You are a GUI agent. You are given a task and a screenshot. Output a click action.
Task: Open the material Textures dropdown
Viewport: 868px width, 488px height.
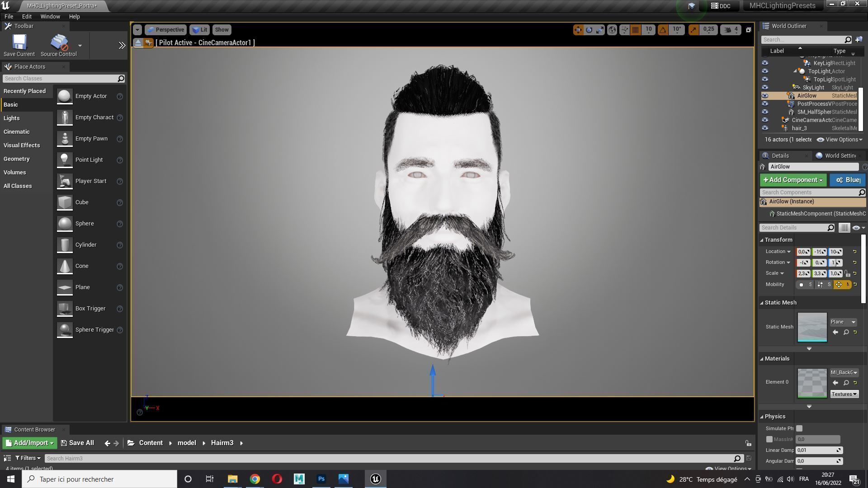tap(844, 394)
